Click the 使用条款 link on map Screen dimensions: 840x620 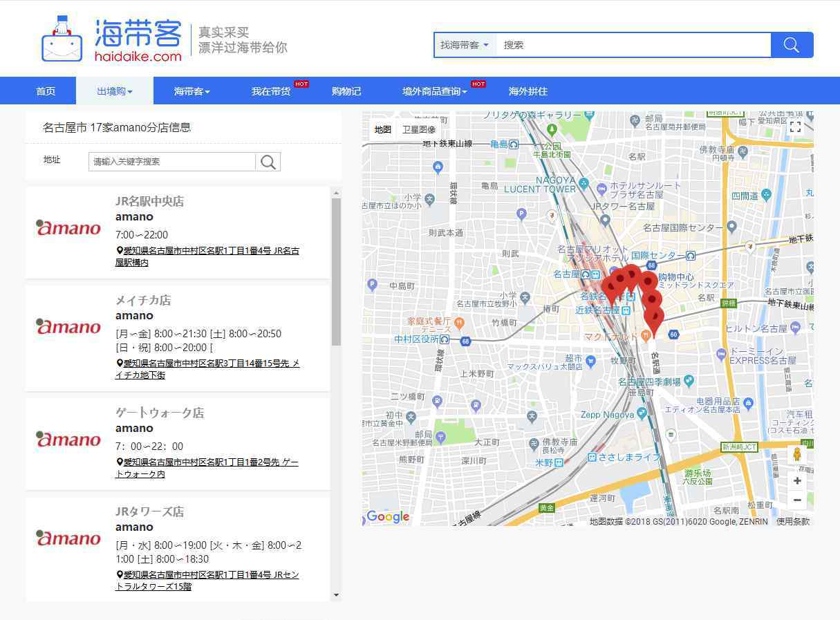(x=792, y=522)
